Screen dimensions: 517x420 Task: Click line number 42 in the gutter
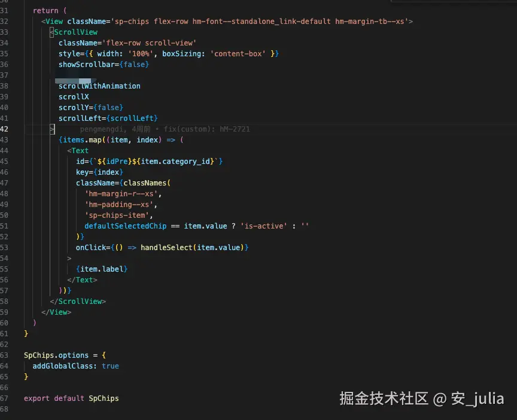coord(4,129)
